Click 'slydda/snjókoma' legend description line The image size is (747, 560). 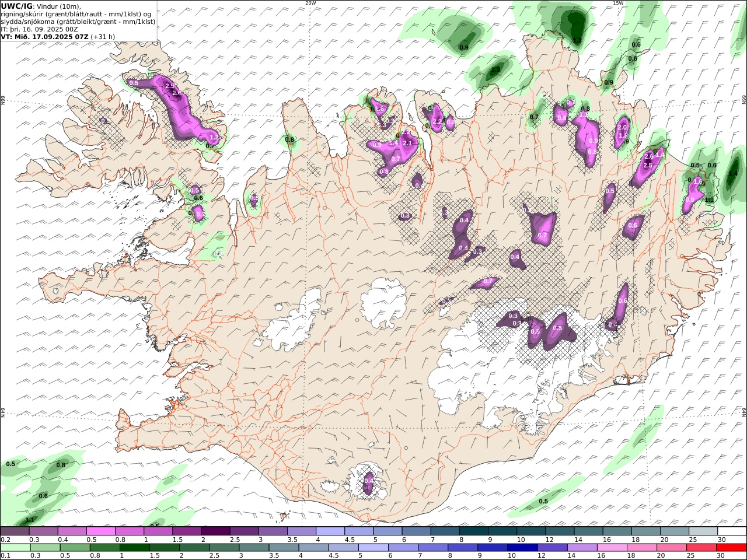[x=78, y=21]
